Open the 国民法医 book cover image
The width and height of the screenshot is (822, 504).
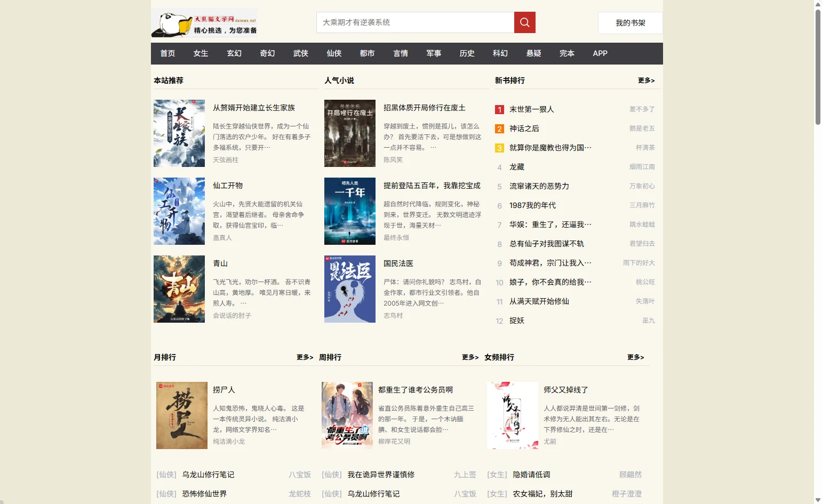(x=350, y=289)
